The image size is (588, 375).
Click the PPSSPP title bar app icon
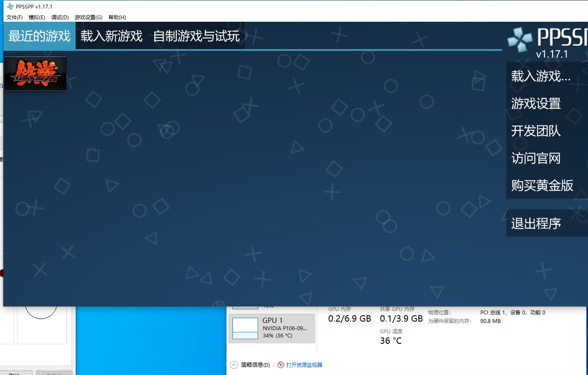tap(10, 6)
